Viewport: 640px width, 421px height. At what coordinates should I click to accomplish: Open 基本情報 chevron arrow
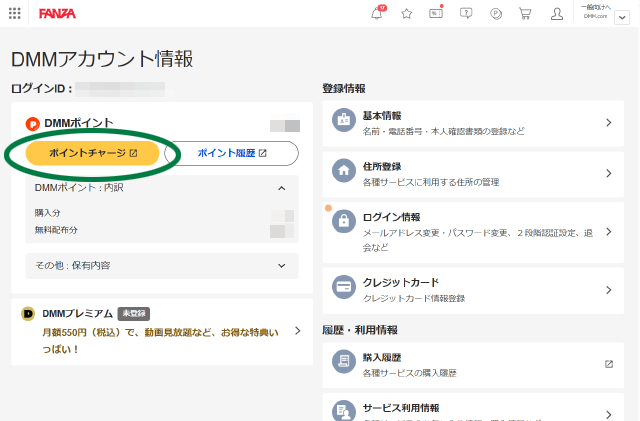click(609, 123)
